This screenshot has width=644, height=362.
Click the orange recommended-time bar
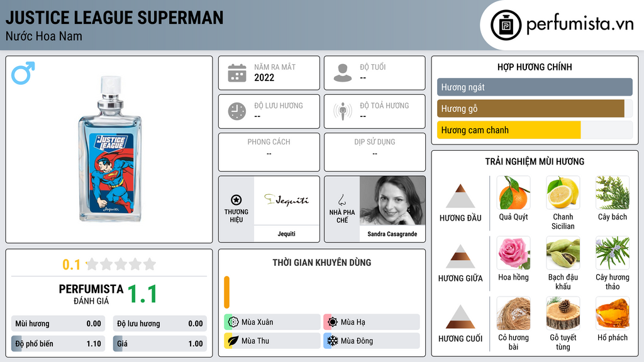pyautogui.click(x=226, y=292)
